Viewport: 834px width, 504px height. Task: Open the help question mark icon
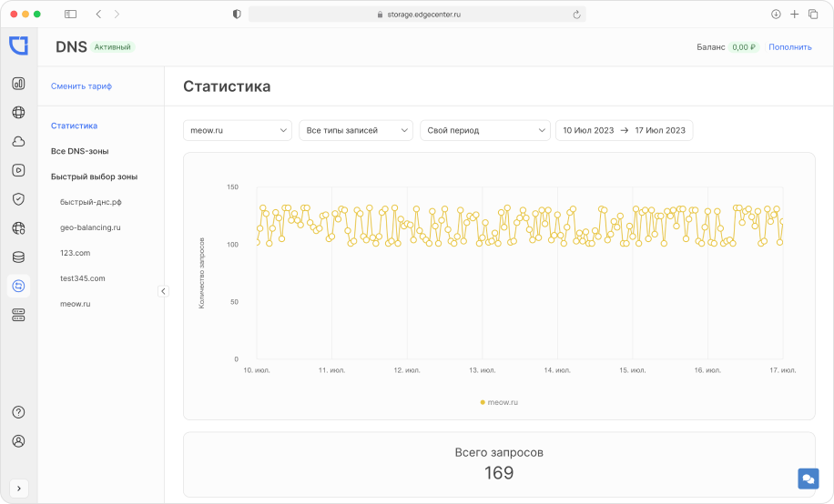coord(18,412)
